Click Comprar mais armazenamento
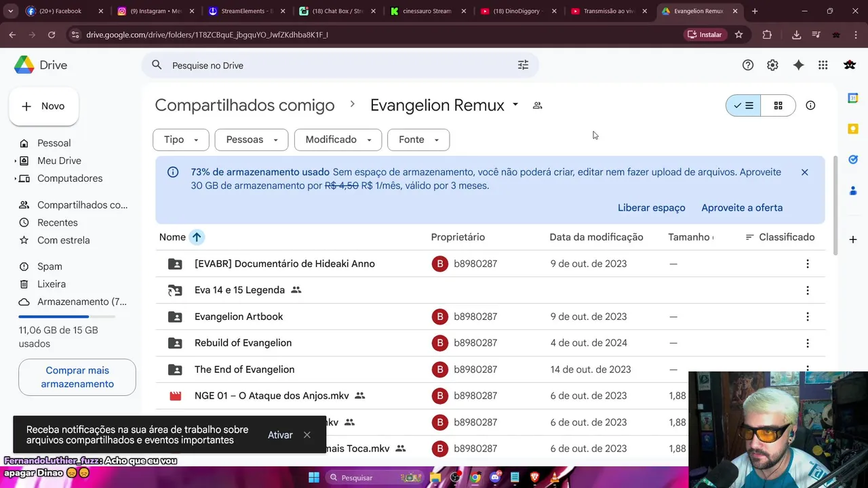The width and height of the screenshot is (868, 488). click(77, 378)
